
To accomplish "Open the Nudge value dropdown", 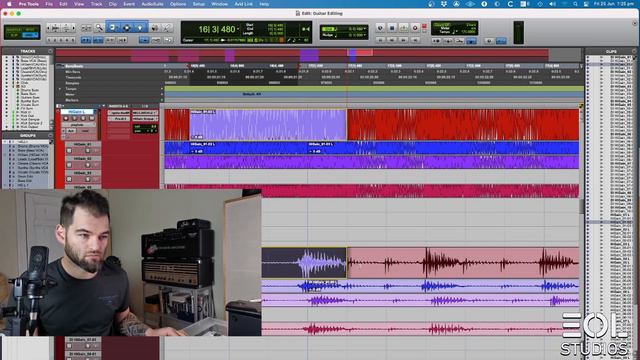I will pos(364,36).
